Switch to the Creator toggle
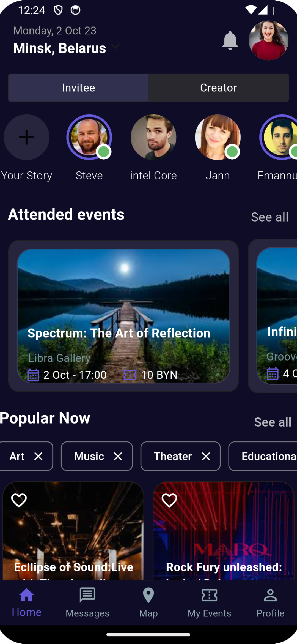Screen dimensions: 297x644 click(x=218, y=88)
